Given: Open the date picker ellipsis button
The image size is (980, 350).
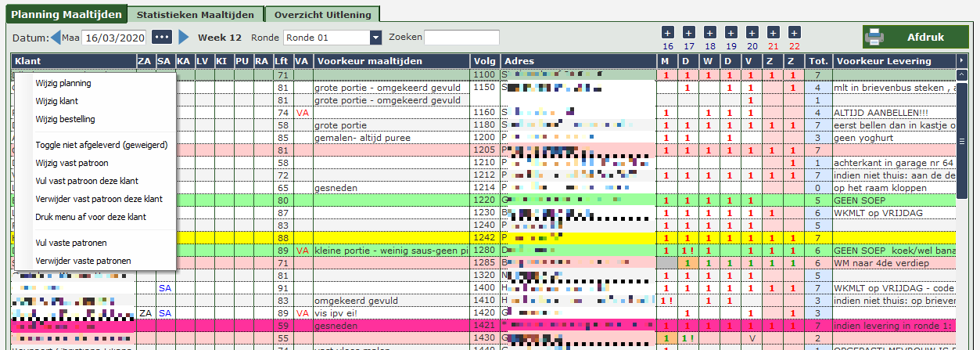Looking at the screenshot, I should [161, 37].
